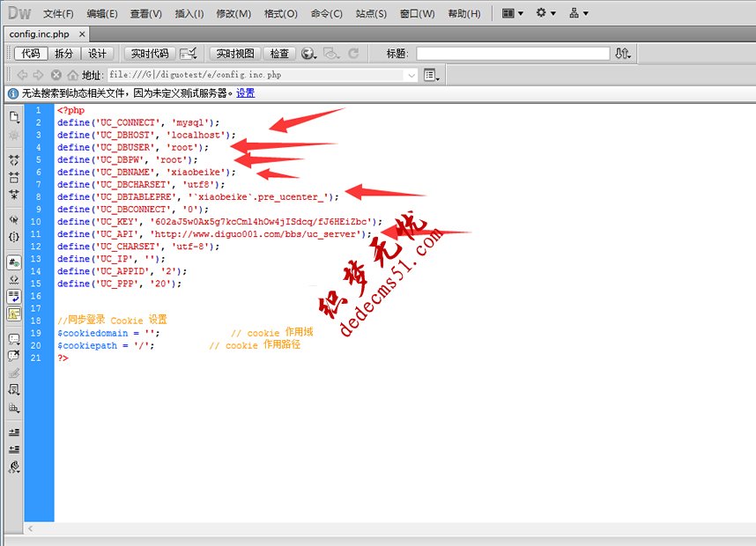
Task: Click the Indent Code icon
Action: (13, 433)
